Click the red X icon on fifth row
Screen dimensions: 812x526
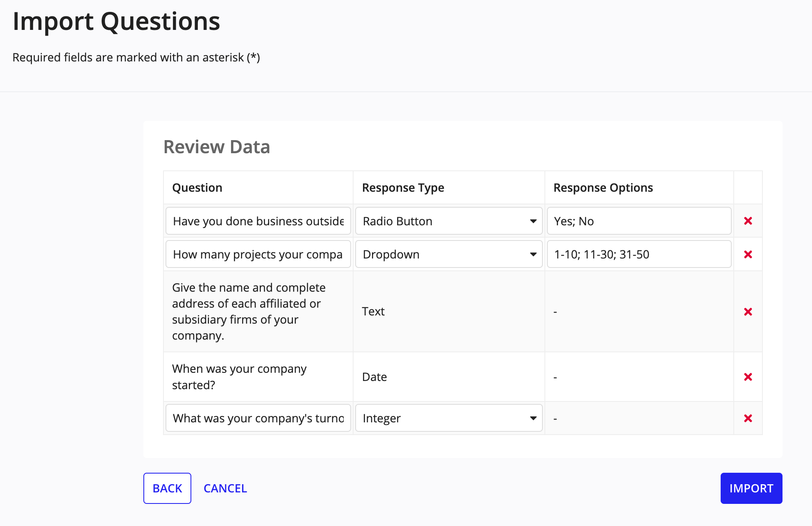[748, 418]
